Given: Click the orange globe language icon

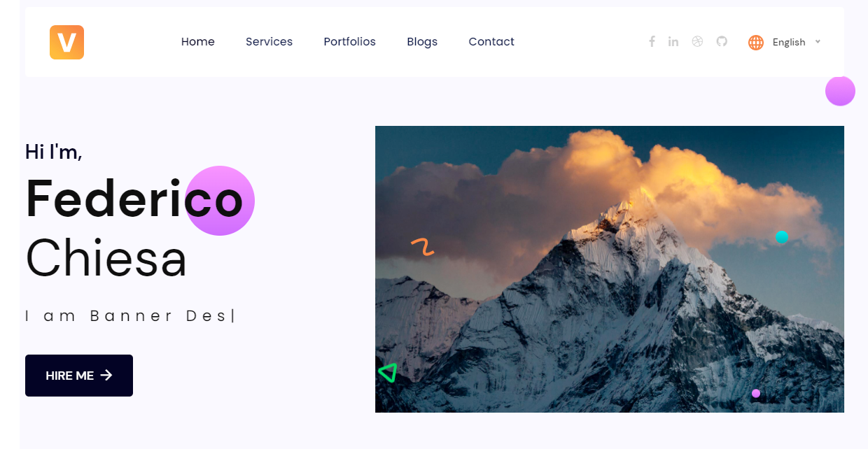Looking at the screenshot, I should (x=756, y=42).
